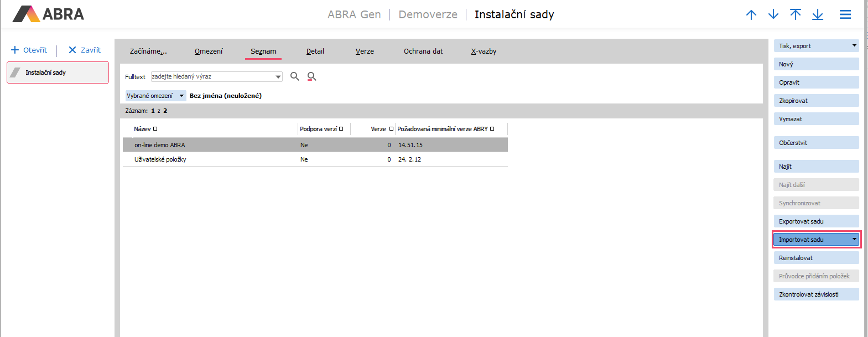Click the Demoverze title text
This screenshot has height=337, width=868.
(x=428, y=14)
